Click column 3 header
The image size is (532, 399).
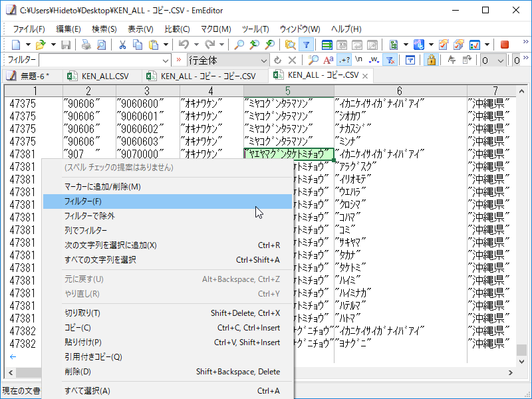pos(148,91)
